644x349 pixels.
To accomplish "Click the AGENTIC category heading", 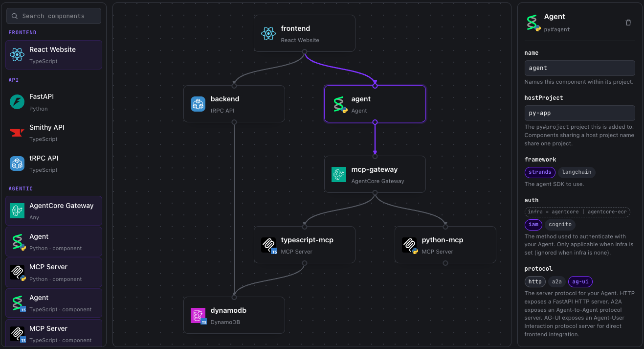I will 21,188.
